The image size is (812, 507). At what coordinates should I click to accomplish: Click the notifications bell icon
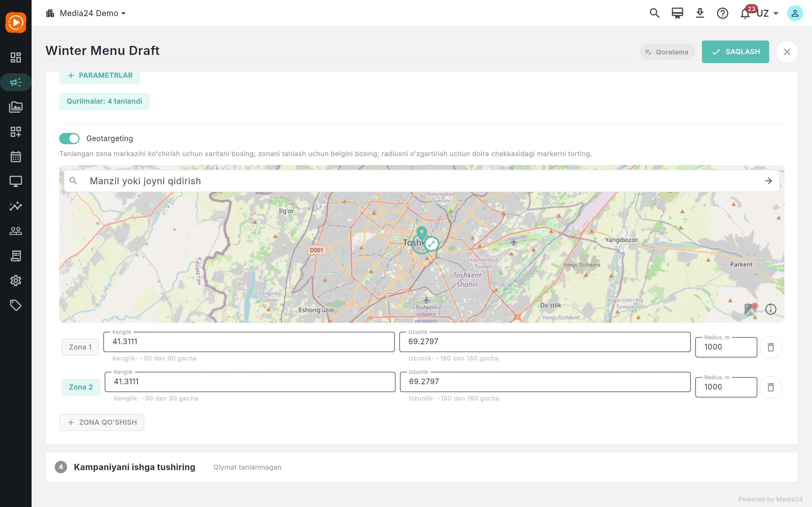(x=745, y=14)
